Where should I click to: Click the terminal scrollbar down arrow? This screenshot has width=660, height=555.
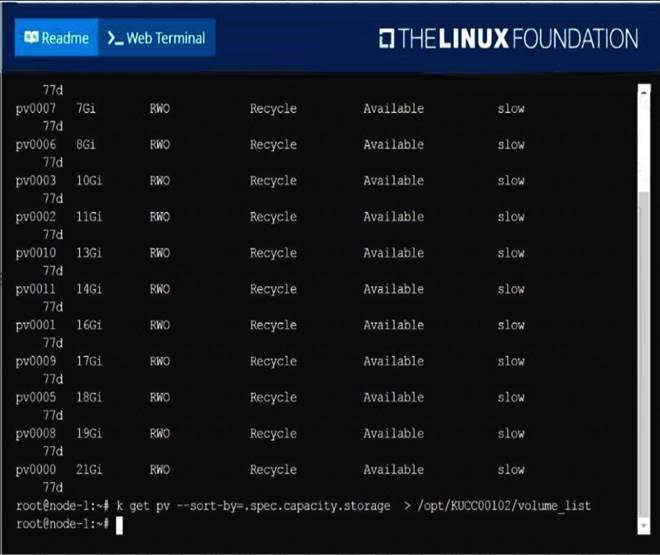point(644,526)
